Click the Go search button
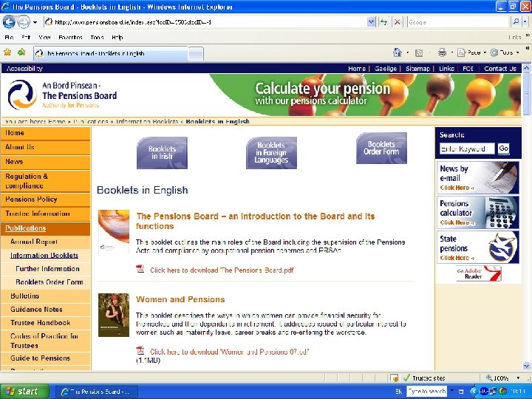Screen dimensions: 532x399 coord(503,149)
